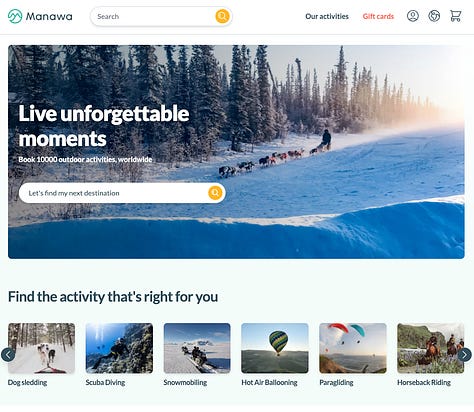Open the Horseback Riding link text

[424, 382]
